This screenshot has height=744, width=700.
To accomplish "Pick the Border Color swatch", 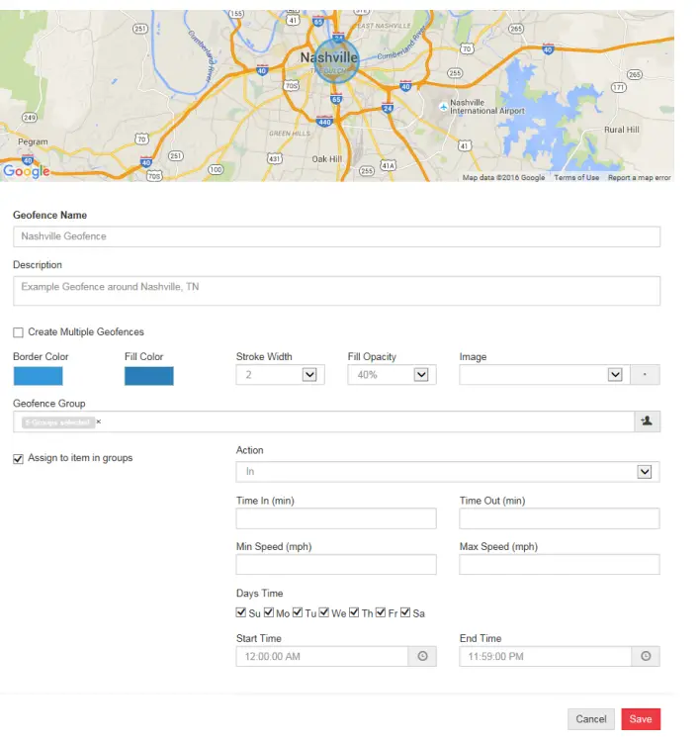I will click(38, 376).
